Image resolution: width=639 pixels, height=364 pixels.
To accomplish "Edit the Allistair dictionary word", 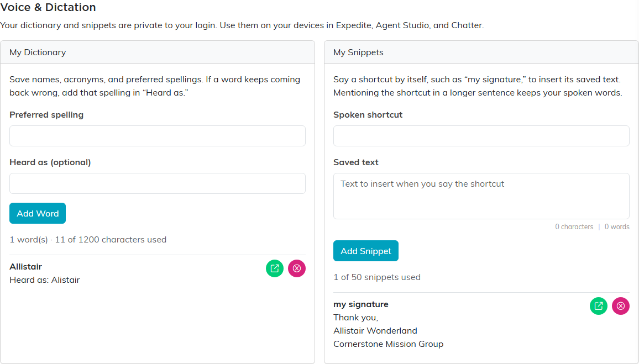I will (275, 268).
